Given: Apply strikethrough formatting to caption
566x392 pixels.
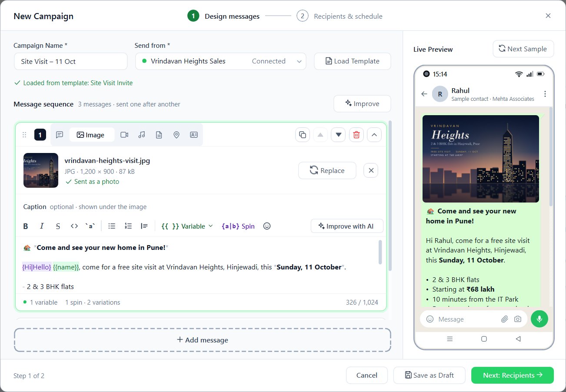Looking at the screenshot, I should [58, 226].
